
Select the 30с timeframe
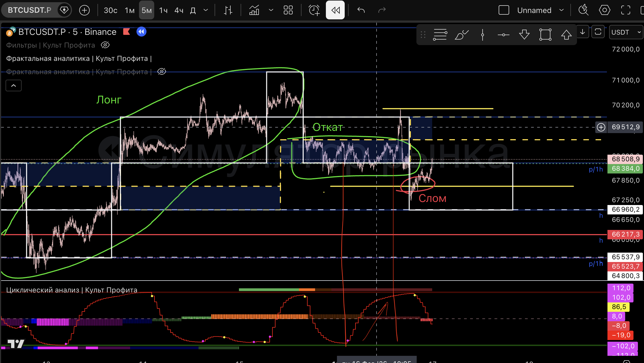(110, 10)
